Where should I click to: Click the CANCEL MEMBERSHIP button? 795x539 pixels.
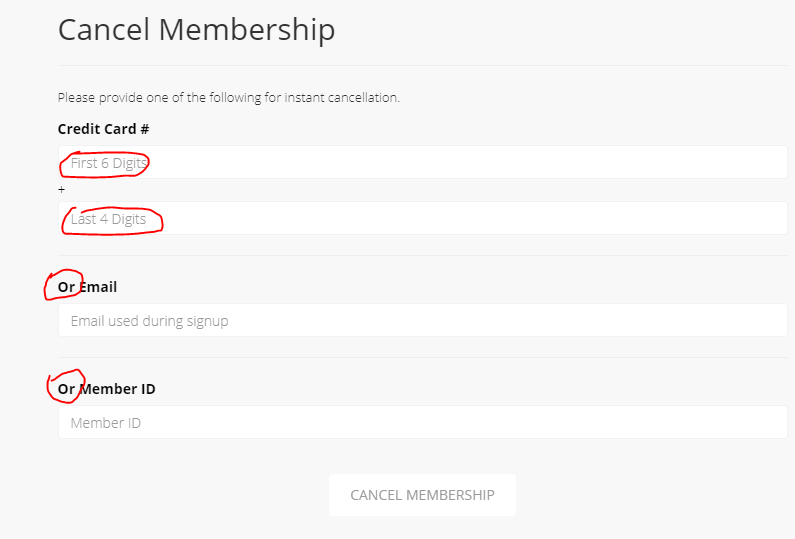422,495
